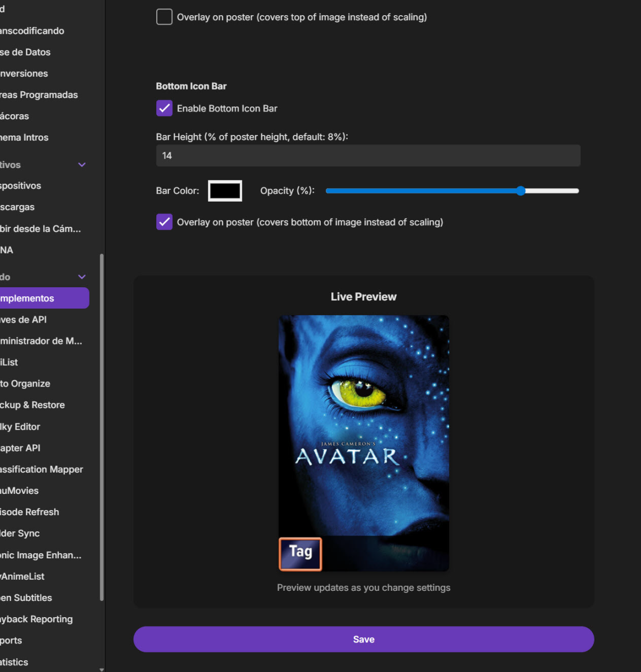641x672 pixels.
Task: Uncheck overlay covering bottom of image
Action: click(164, 222)
